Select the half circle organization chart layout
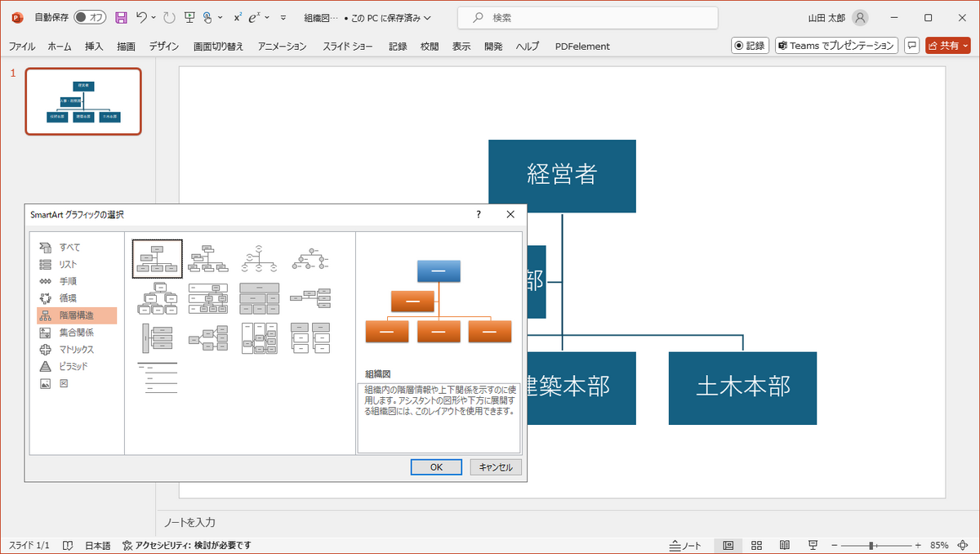 [259, 259]
